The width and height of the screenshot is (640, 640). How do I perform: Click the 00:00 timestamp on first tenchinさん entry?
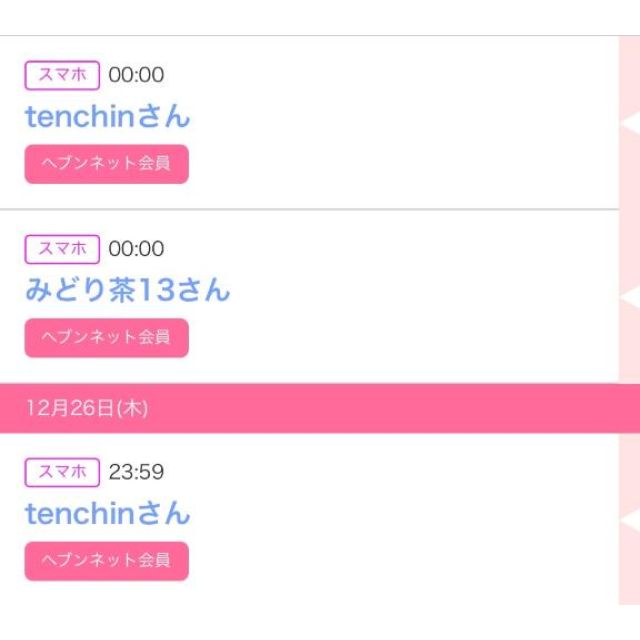click(136, 75)
